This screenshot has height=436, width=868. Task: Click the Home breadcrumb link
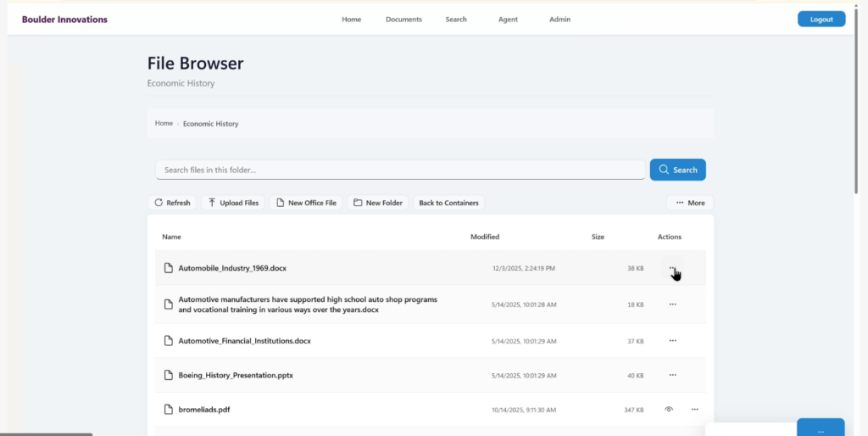click(x=164, y=124)
